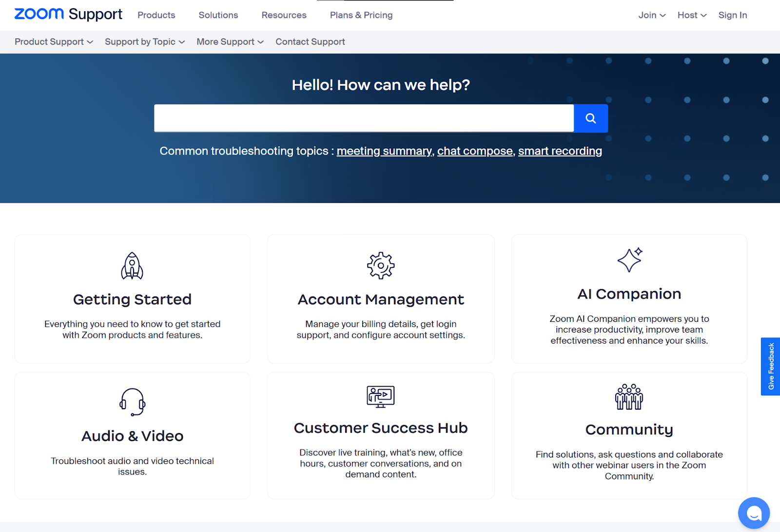780x532 pixels.
Task: Go to Plans & Pricing
Action: click(x=361, y=15)
